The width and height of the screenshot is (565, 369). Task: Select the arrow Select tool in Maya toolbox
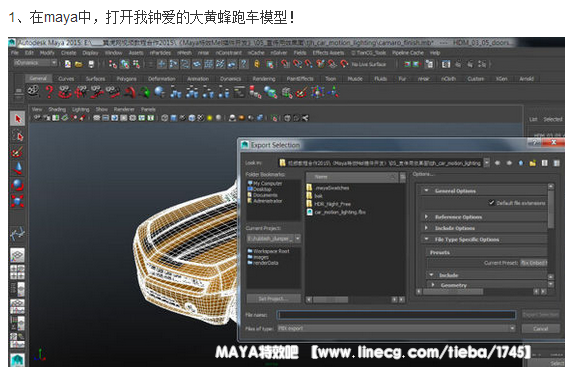(18, 119)
